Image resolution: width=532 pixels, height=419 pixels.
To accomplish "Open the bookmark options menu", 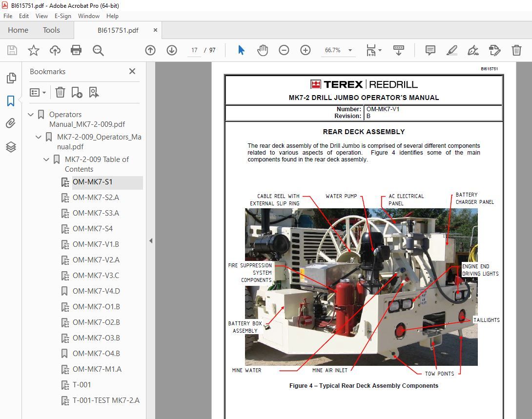I will click(x=38, y=92).
